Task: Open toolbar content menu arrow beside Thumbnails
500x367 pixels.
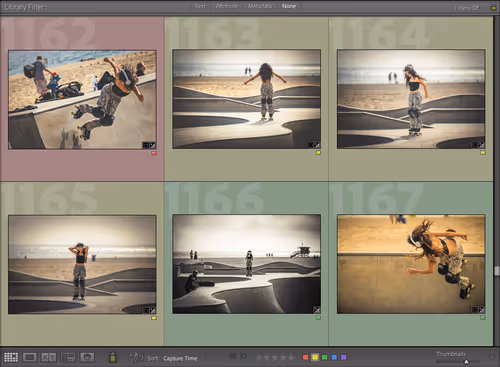Action: [492, 357]
